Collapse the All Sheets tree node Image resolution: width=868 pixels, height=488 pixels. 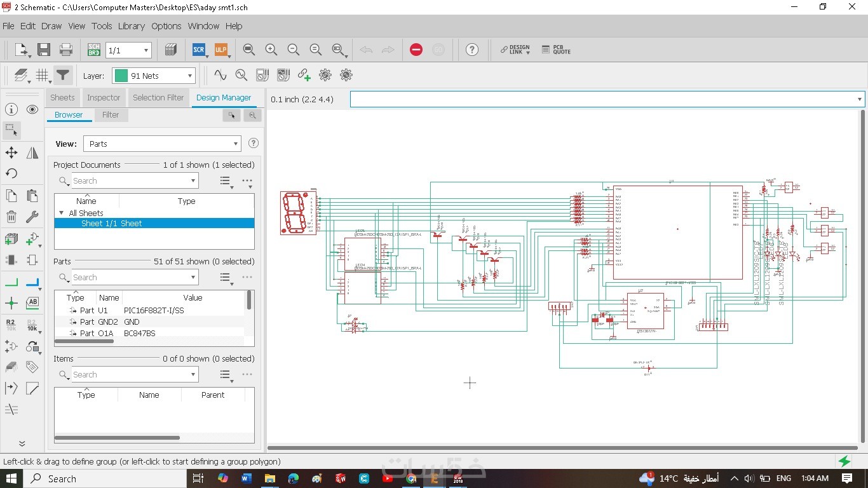[62, 213]
